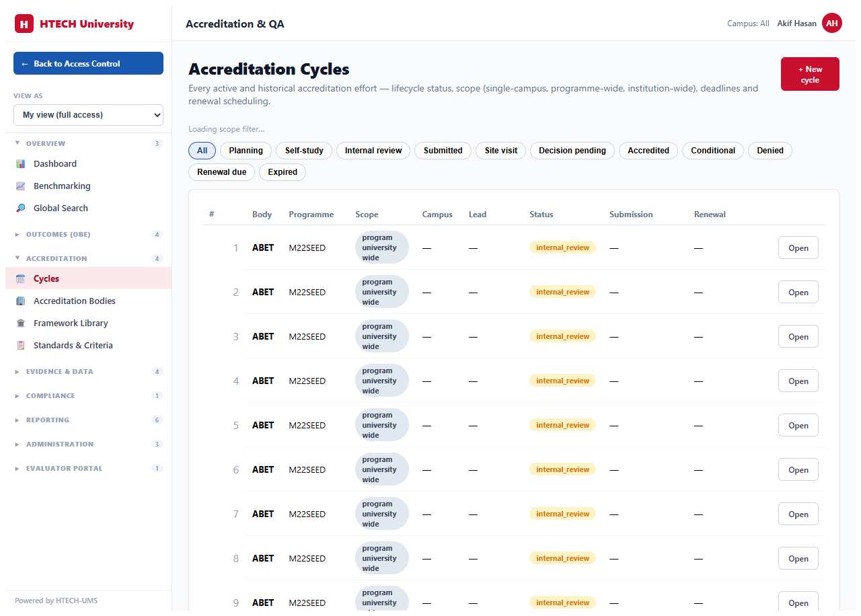This screenshot has width=861, height=616.
Task: Expand the Outcomes (OBE) section
Action: 88,234
